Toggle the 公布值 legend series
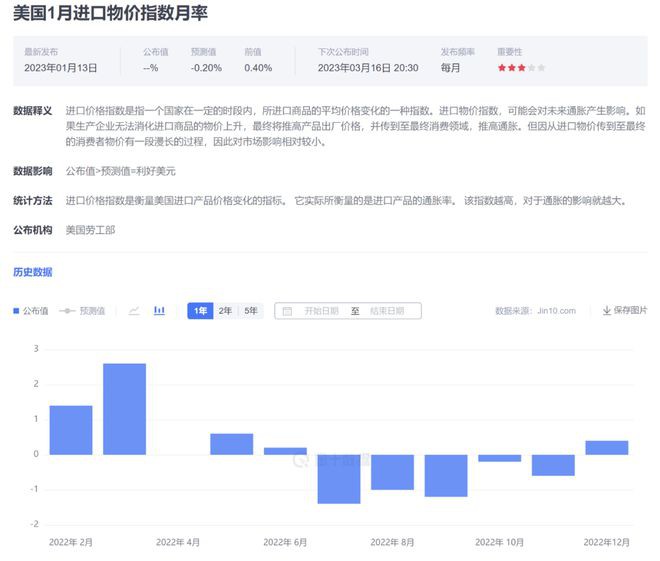This screenshot has height=561, width=660. pyautogui.click(x=31, y=311)
